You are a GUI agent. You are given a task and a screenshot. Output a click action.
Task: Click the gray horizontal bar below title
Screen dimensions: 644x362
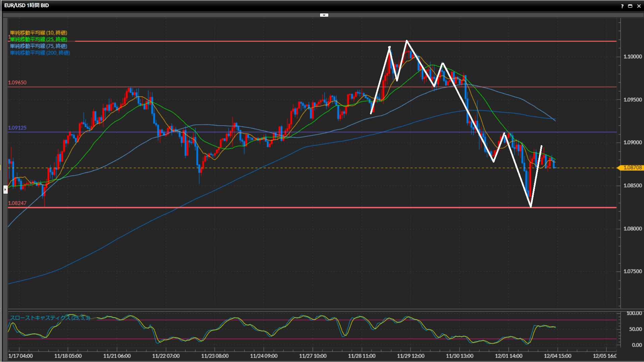pyautogui.click(x=168, y=15)
